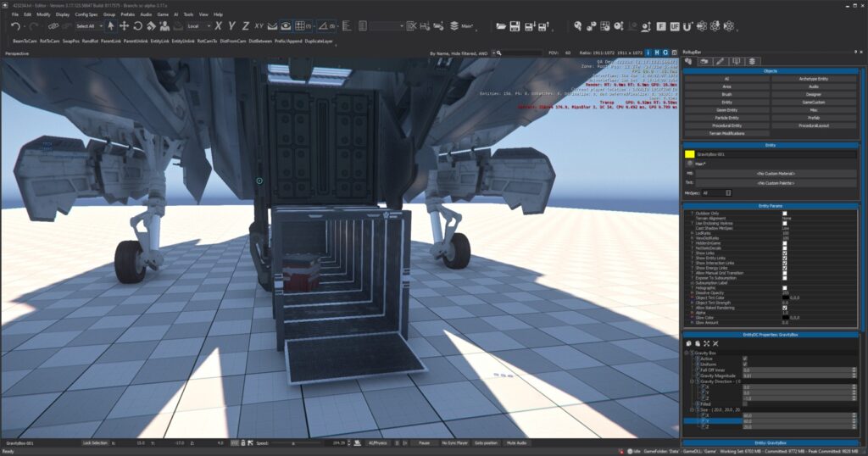The width and height of the screenshot is (868, 456).
Task: Select the Move tool icon
Action: [124, 26]
